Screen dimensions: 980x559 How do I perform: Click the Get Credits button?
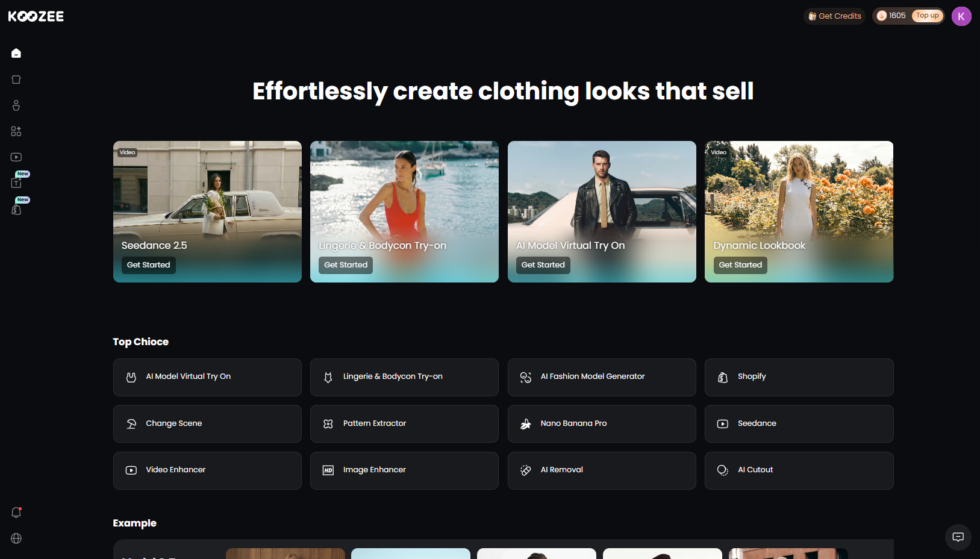[x=834, y=16]
